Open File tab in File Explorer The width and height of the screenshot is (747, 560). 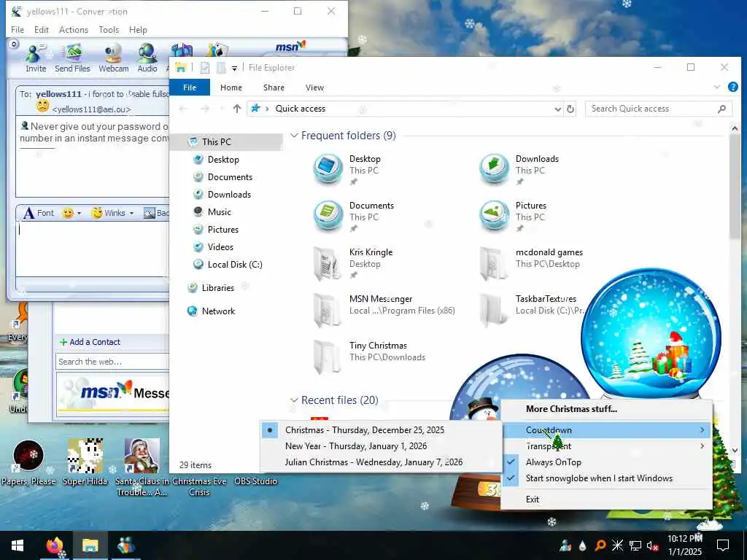190,87
